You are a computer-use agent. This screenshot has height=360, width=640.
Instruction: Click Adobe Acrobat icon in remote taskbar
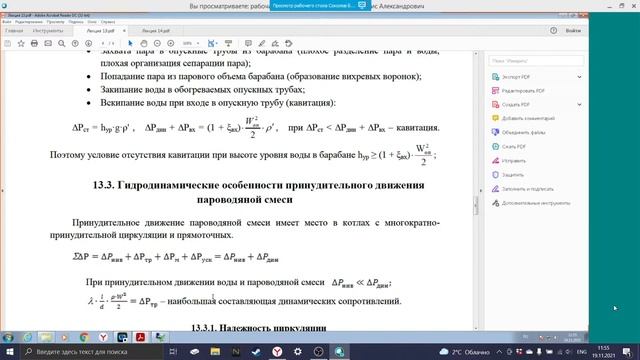[140, 337]
